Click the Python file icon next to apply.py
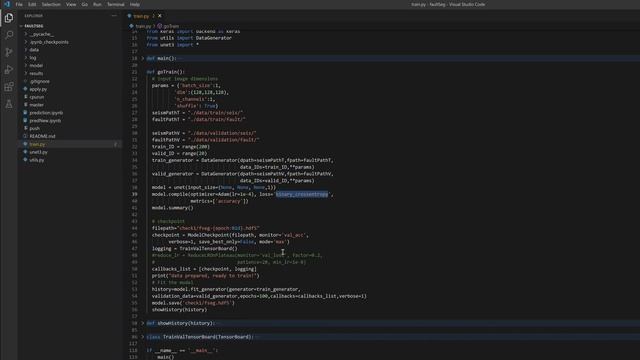Screen dimensions: 640x360 pyautogui.click(x=25, y=89)
